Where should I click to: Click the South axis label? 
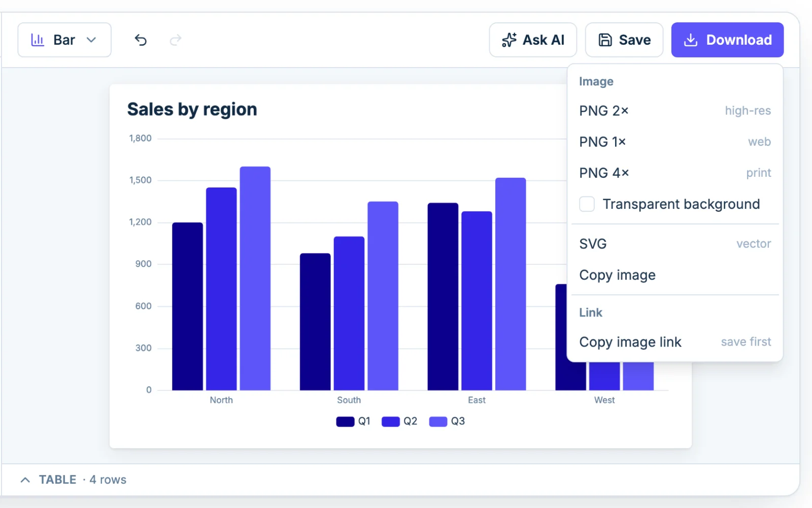point(349,400)
